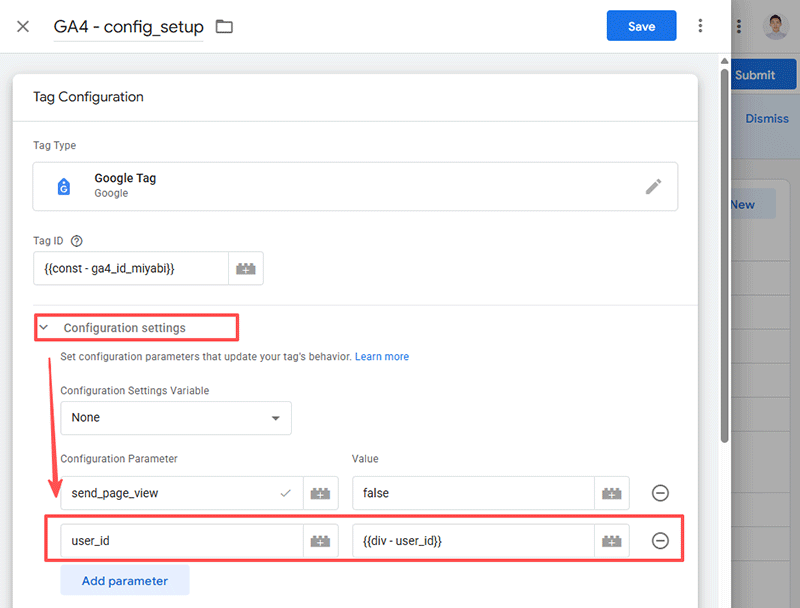Screen dimensions: 800x608
Task: Close the tag editor with X icon
Action: [23, 27]
